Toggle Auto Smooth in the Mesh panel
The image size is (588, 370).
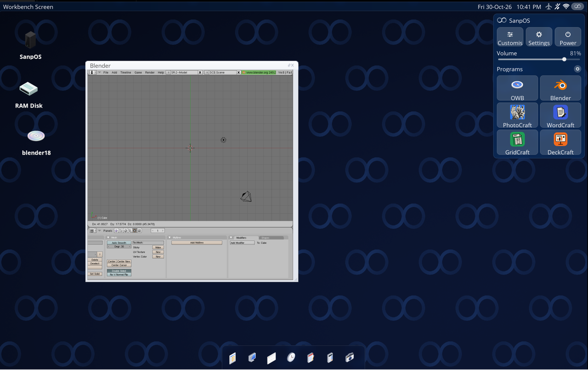(x=119, y=243)
